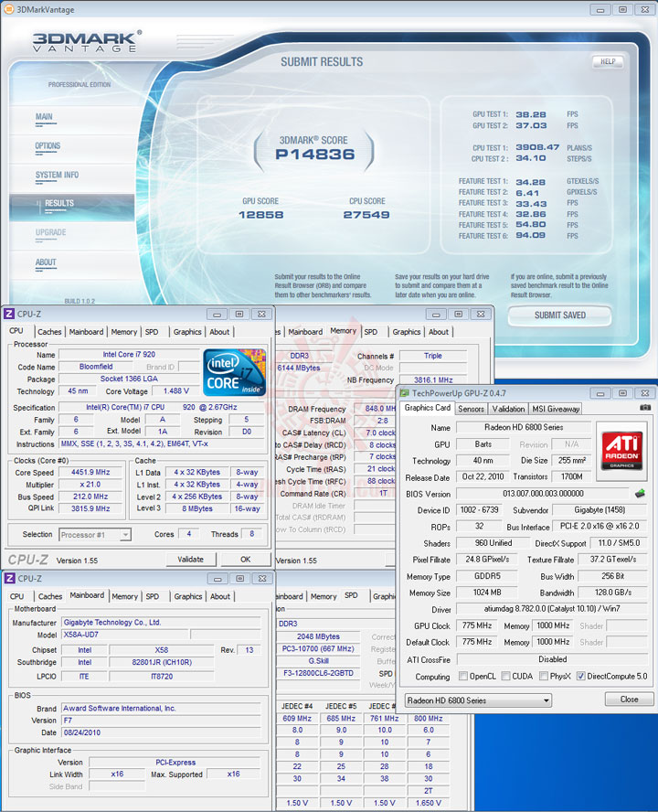Click the GPU-Z screenshot camera icon
Image resolution: width=658 pixels, height=812 pixels.
645,408
